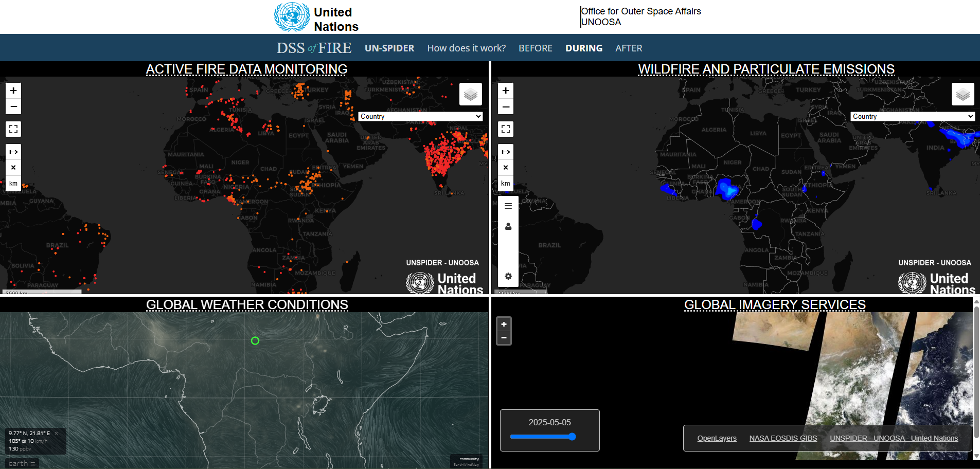Click Global Weather Conditions heading
980x469 pixels.
(247, 305)
